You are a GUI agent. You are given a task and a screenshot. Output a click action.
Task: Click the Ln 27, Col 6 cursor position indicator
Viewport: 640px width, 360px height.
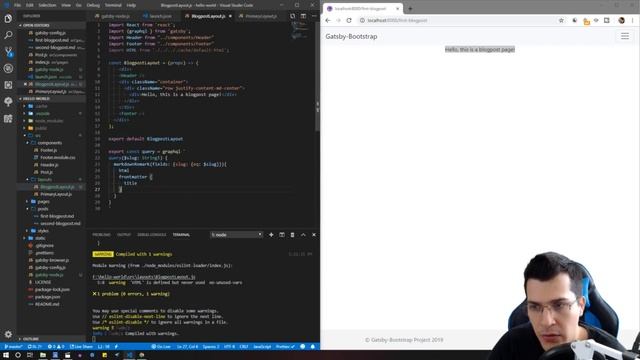(187, 347)
